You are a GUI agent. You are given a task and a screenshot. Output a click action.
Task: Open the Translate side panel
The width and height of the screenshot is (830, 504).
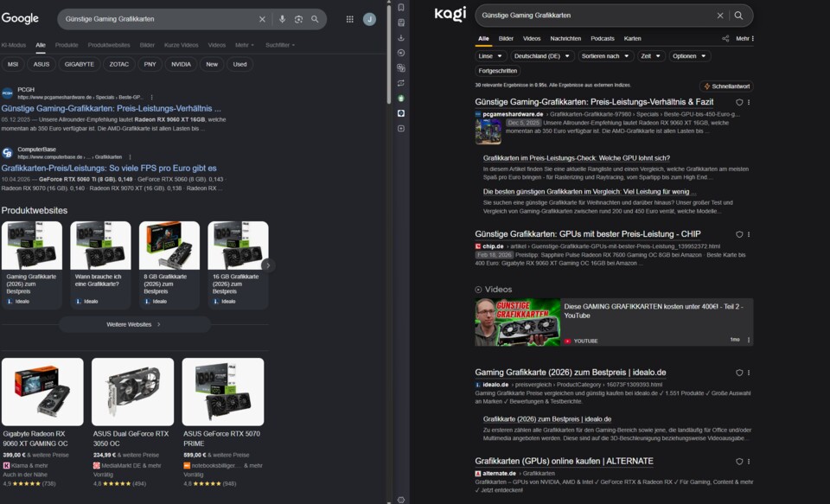400,67
